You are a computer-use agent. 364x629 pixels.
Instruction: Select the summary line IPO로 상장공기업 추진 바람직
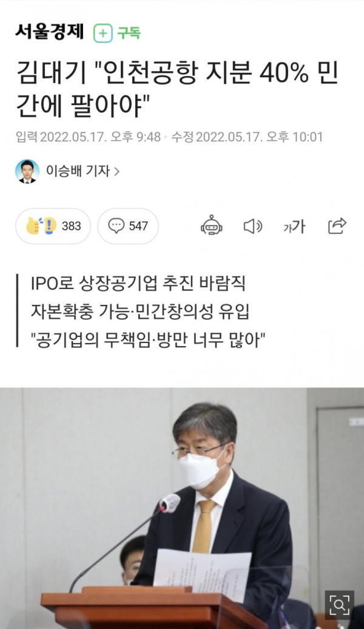coord(138,284)
